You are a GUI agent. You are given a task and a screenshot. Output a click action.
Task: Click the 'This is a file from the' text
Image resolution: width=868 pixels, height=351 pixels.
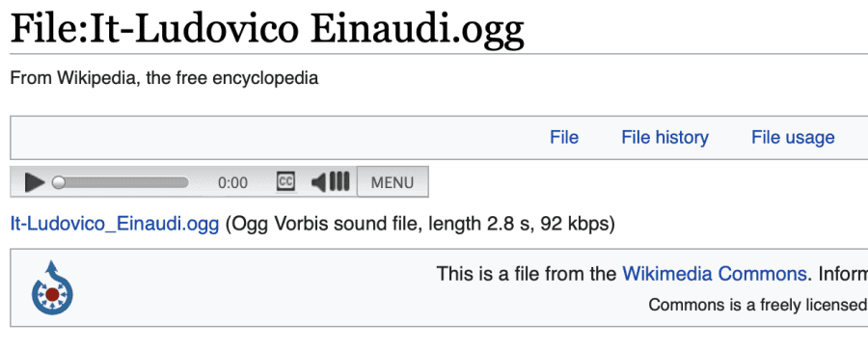(527, 274)
